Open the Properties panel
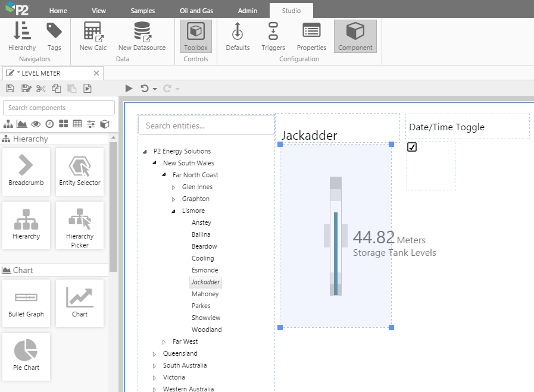Image resolution: width=534 pixels, height=392 pixels. 311,36
